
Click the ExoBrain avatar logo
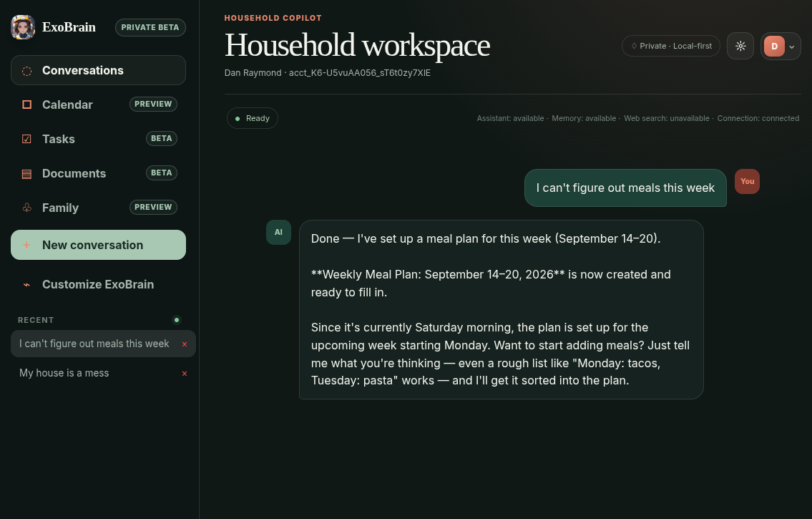tap(23, 27)
